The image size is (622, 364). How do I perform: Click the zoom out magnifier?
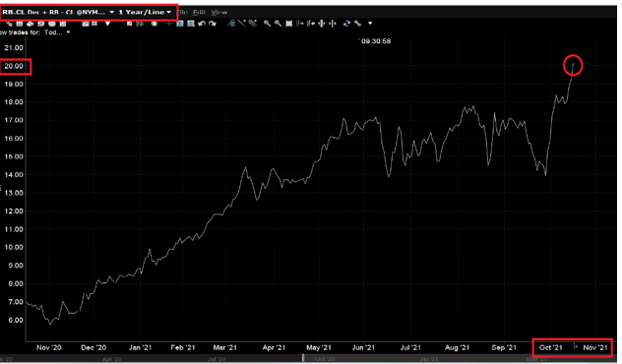(x=279, y=24)
